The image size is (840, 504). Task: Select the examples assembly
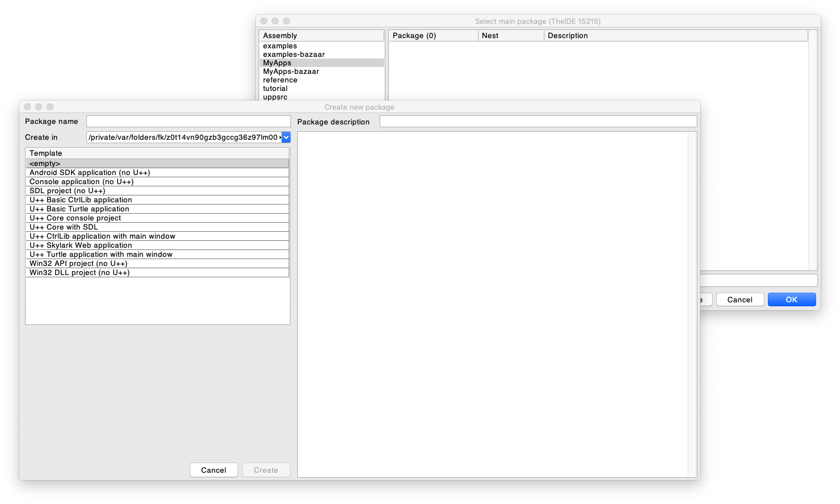[x=280, y=46]
